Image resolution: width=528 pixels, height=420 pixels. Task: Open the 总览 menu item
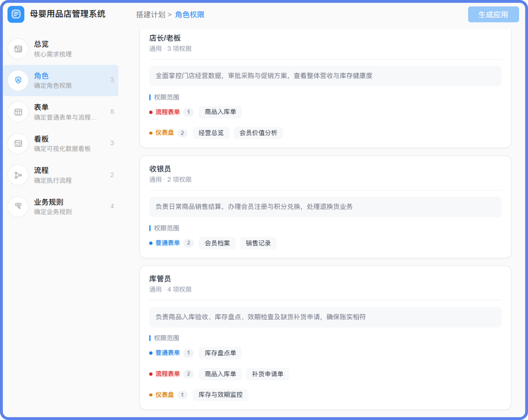pos(60,49)
